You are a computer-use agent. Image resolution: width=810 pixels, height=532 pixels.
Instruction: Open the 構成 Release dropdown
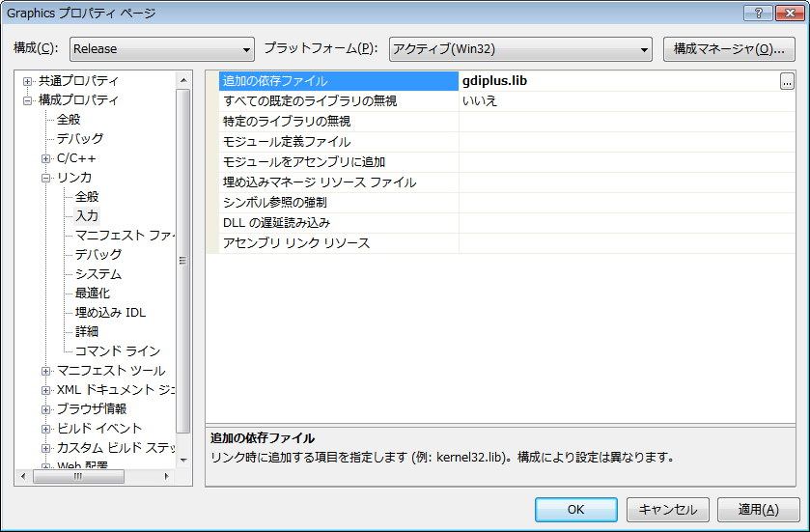[x=161, y=49]
